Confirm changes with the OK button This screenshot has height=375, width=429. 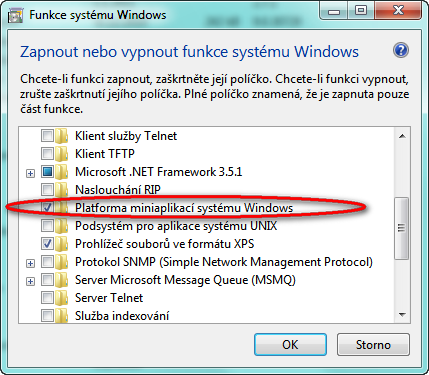[x=290, y=344]
